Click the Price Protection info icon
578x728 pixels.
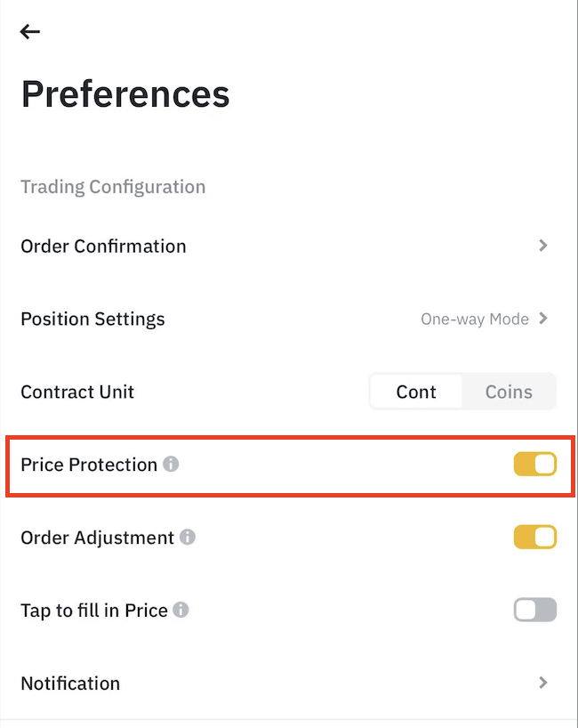pos(171,465)
